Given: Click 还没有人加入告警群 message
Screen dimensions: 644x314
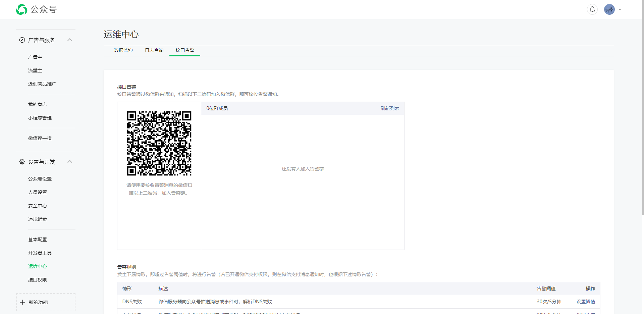Looking at the screenshot, I should click(x=303, y=169).
